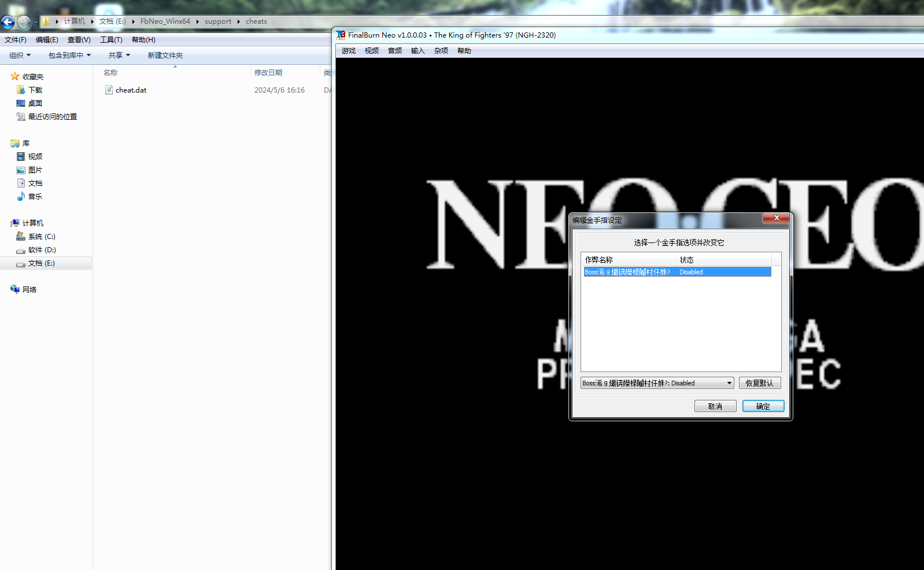This screenshot has width=924, height=570.
Task: Click the Explorer back navigation arrow
Action: pos(8,22)
